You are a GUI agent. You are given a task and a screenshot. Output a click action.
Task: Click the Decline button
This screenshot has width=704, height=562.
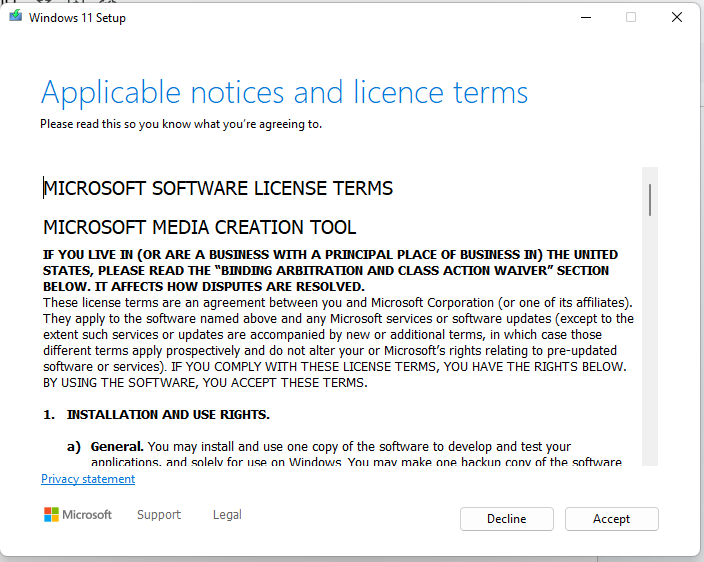506,519
